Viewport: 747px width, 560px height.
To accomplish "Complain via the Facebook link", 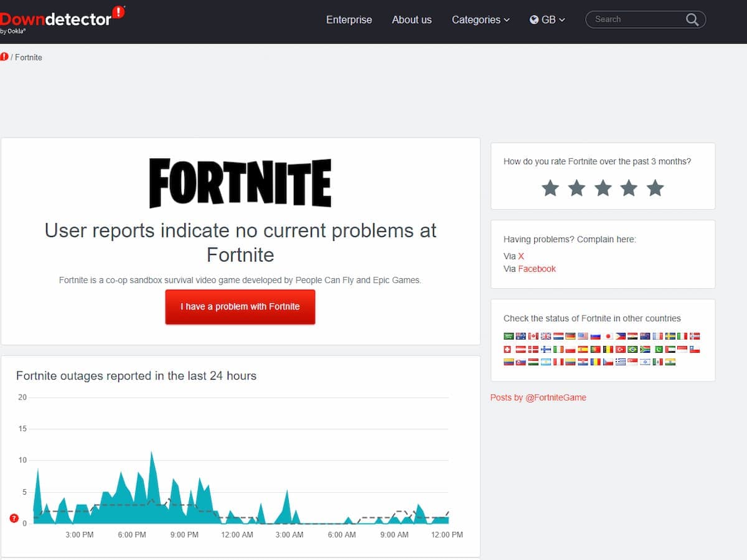I will 537,269.
